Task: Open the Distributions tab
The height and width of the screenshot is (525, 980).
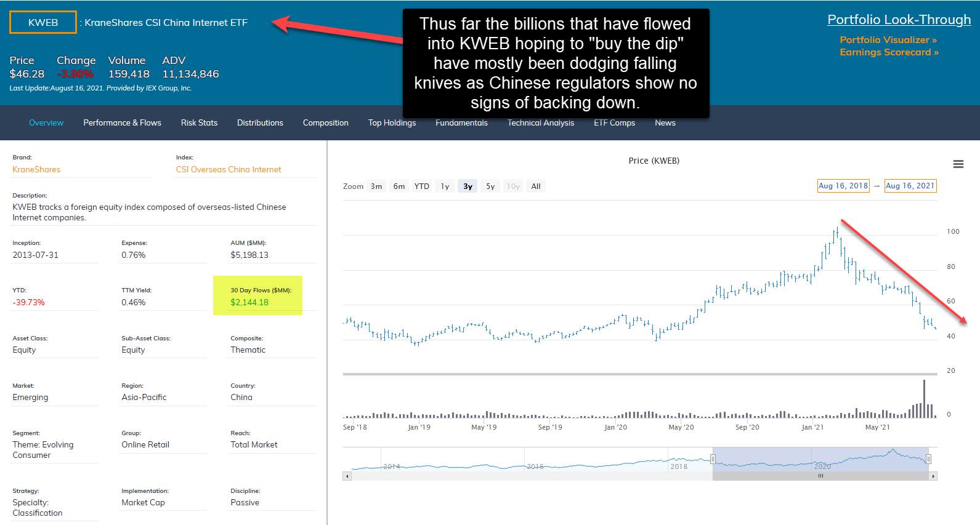Action: pos(260,123)
